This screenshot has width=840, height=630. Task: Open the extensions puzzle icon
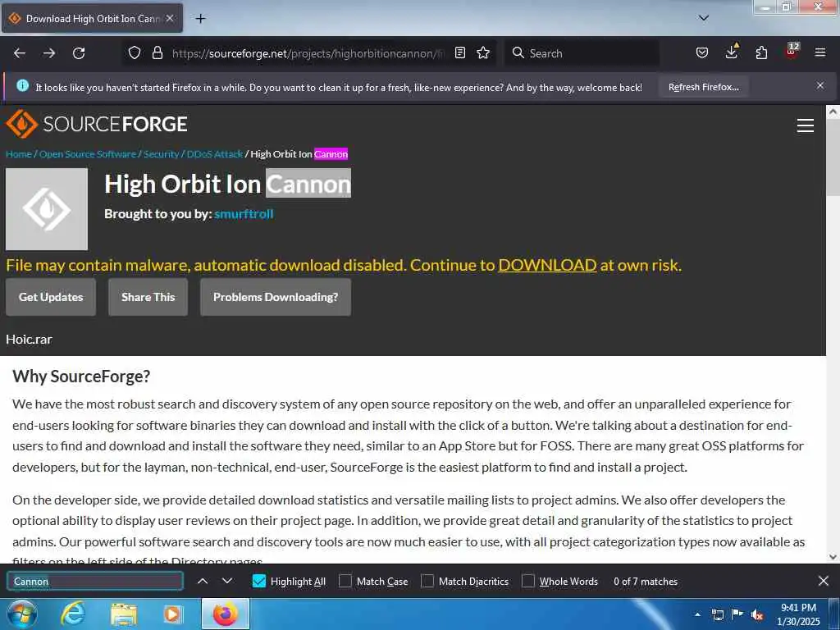click(761, 52)
